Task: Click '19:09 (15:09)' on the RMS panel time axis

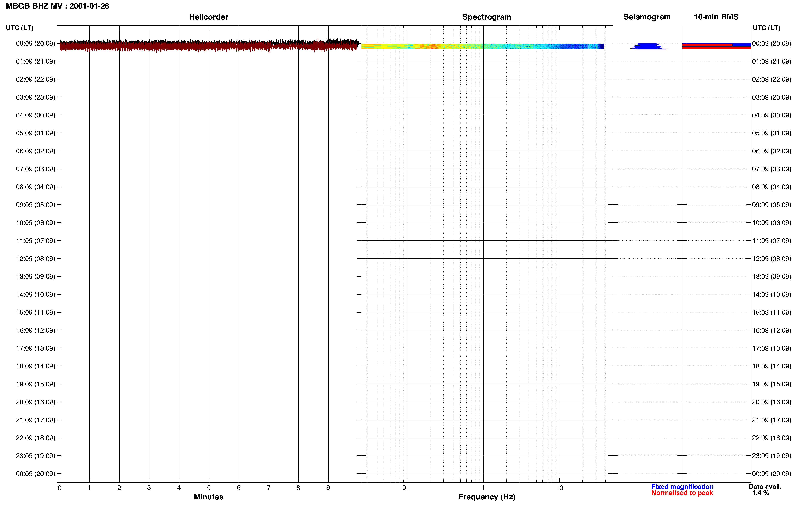Action: [x=772, y=384]
